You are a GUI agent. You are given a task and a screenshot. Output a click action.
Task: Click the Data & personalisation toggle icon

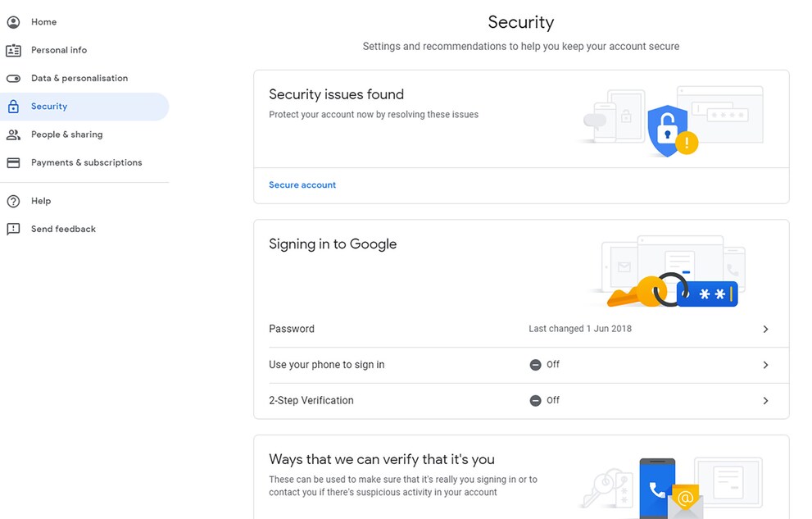(x=13, y=78)
